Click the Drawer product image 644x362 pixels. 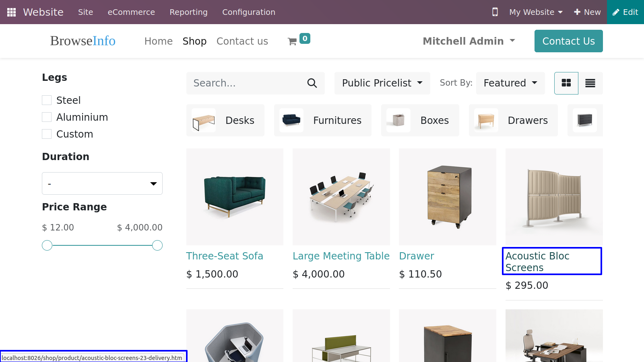click(x=448, y=197)
